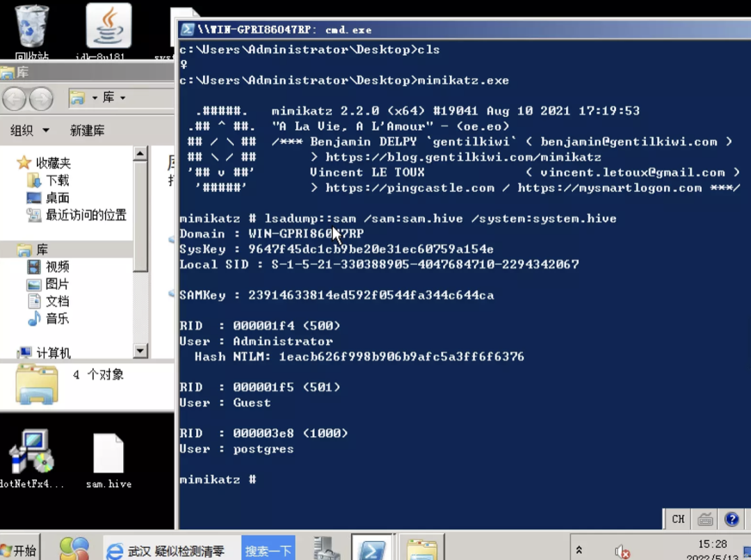The width and height of the screenshot is (751, 560).
Task: Click the navigation pane scroll-up arrow
Action: click(140, 153)
